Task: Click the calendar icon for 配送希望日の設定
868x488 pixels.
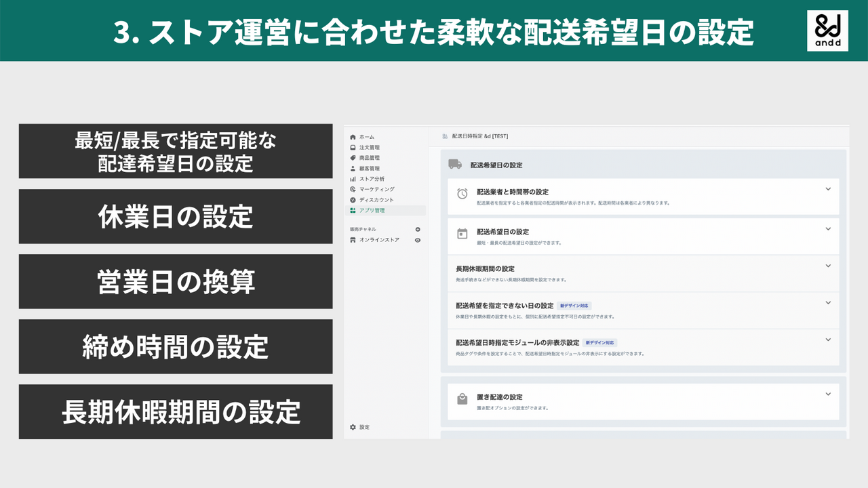Action: point(462,234)
